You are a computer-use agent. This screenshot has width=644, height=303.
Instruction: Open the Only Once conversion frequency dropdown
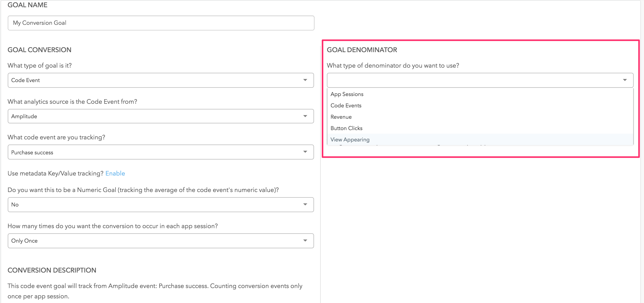coord(155,241)
